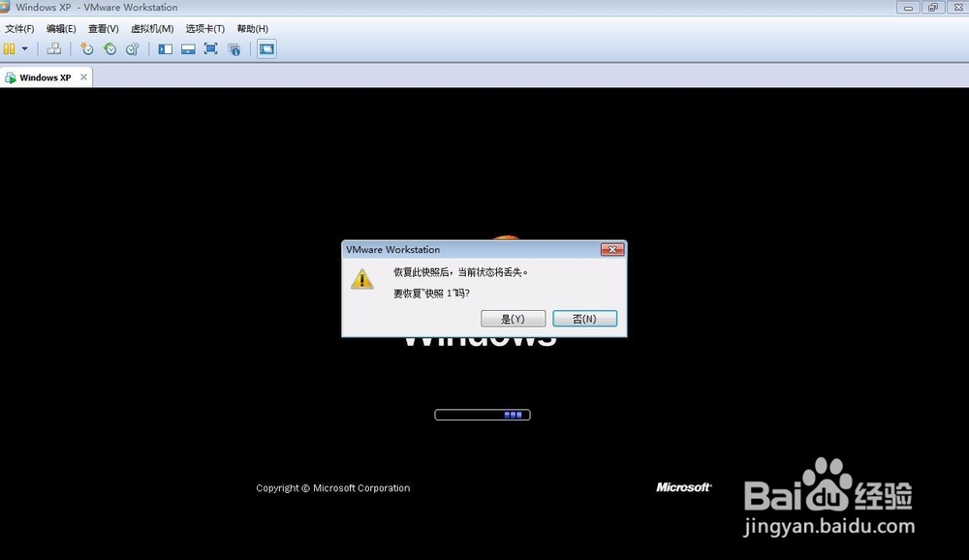This screenshot has height=560, width=969.
Task: Open the 查看(V) menu
Action: pyautogui.click(x=104, y=29)
